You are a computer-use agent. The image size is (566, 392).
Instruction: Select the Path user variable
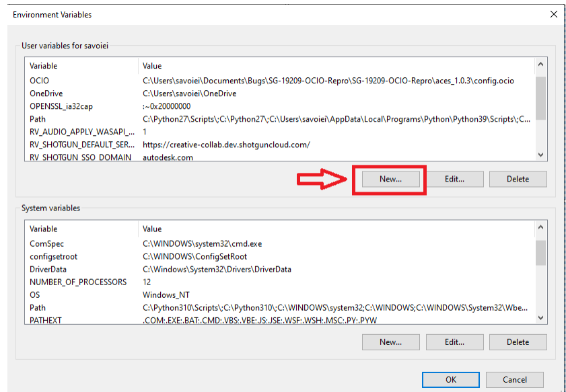tap(81, 119)
